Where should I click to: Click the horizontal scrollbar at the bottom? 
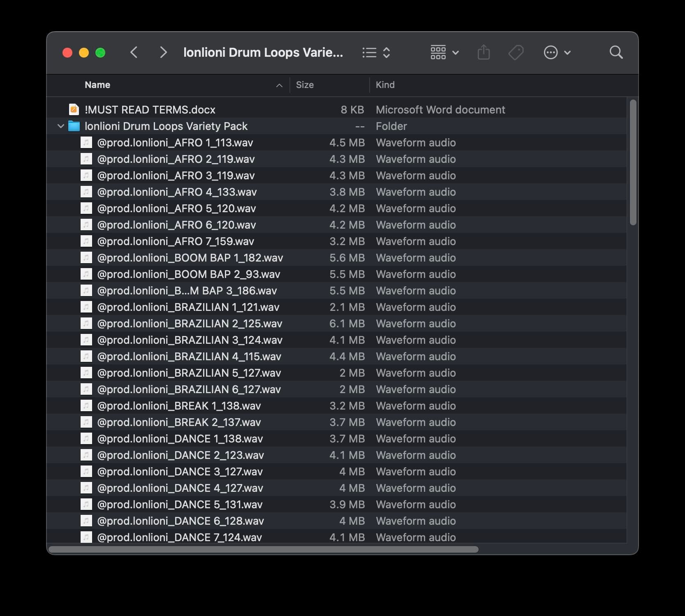coord(263,549)
